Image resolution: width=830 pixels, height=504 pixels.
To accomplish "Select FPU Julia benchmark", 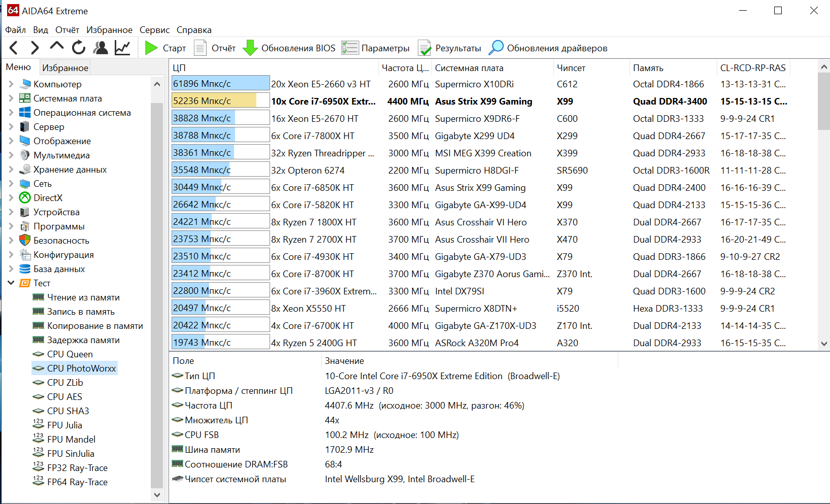I will coord(64,425).
